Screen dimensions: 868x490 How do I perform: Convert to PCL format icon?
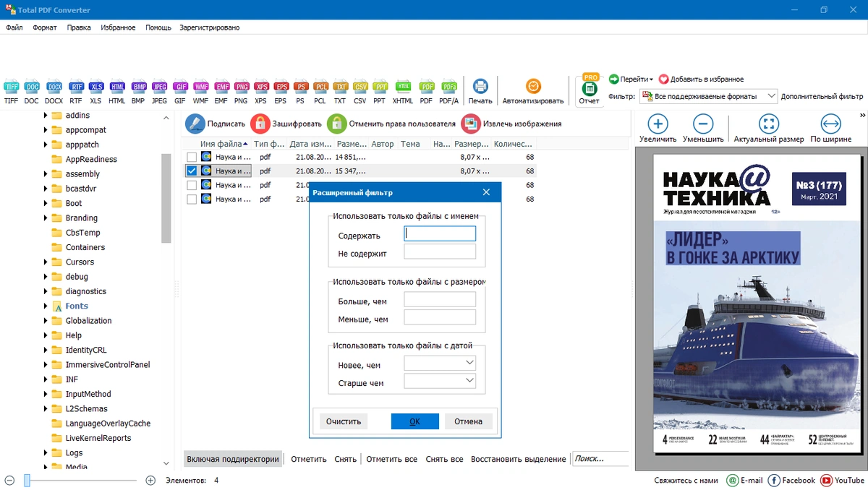pyautogui.click(x=320, y=87)
